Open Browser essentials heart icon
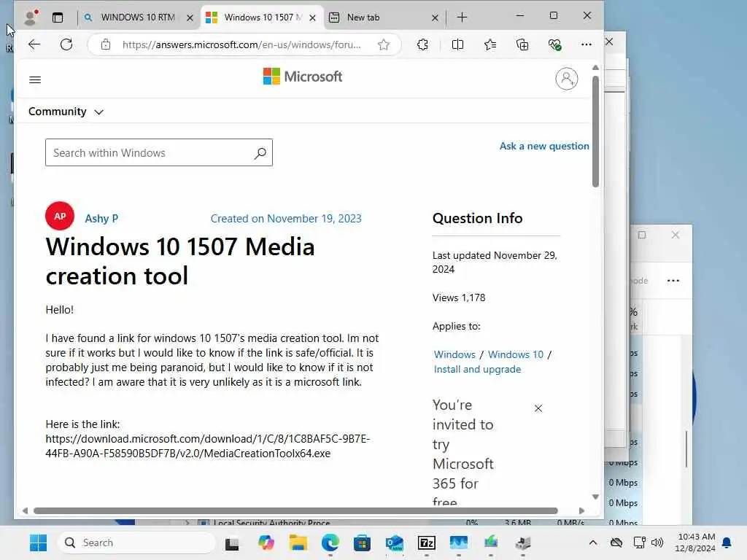The height and width of the screenshot is (560, 747). [554, 44]
